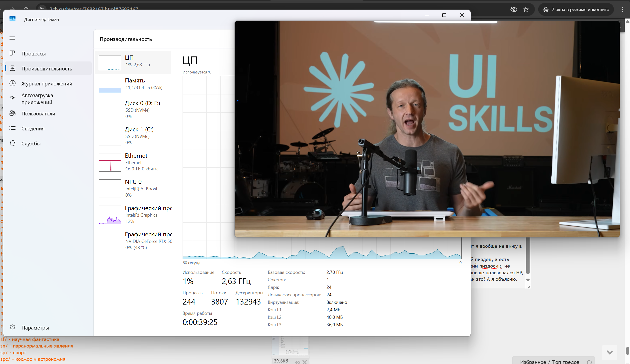Screen dimensions: 630x364
Task: Open Chrome's three-dot menu
Action: coord(622,9)
